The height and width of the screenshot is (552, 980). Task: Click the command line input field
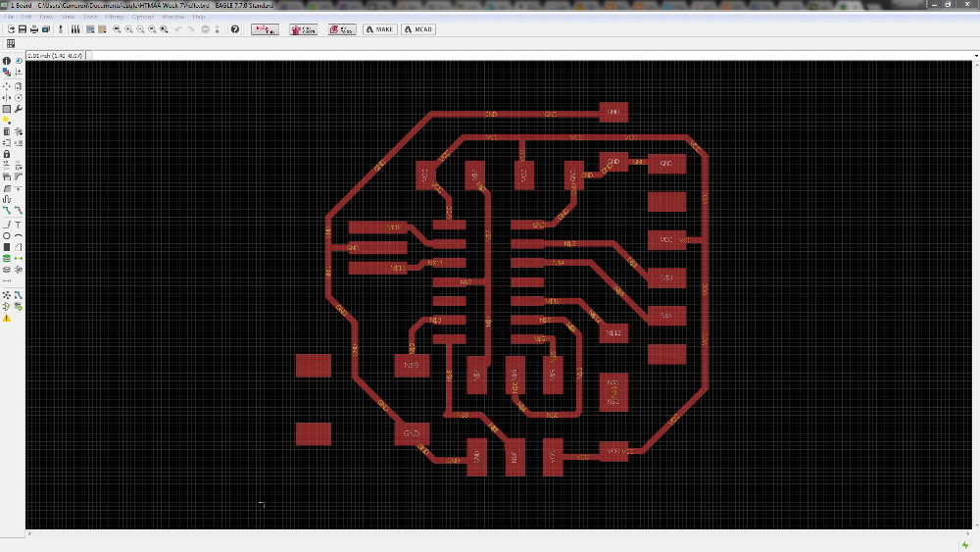[x=531, y=56]
